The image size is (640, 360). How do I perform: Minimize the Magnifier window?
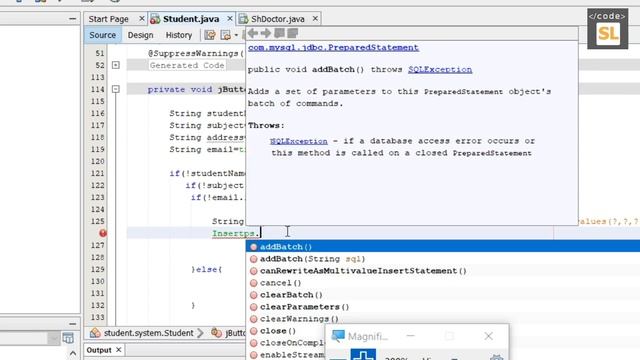pos(411,336)
